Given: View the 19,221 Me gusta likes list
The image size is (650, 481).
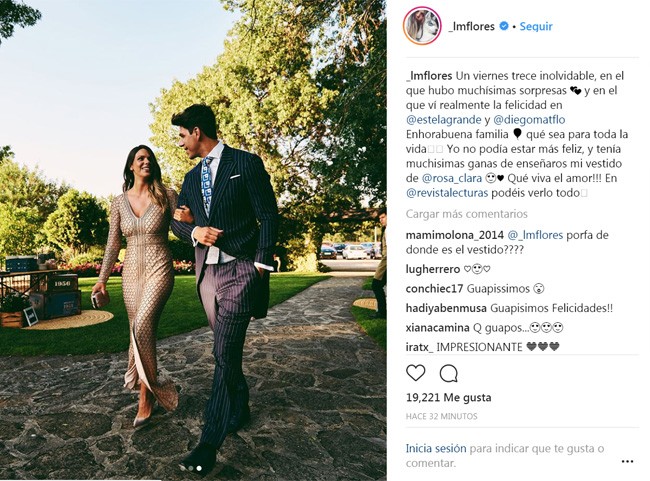Looking at the screenshot, I should 449,397.
